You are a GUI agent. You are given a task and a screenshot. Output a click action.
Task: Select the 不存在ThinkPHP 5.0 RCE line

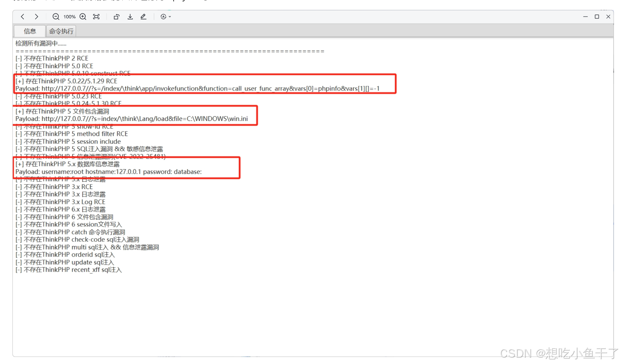pos(54,66)
